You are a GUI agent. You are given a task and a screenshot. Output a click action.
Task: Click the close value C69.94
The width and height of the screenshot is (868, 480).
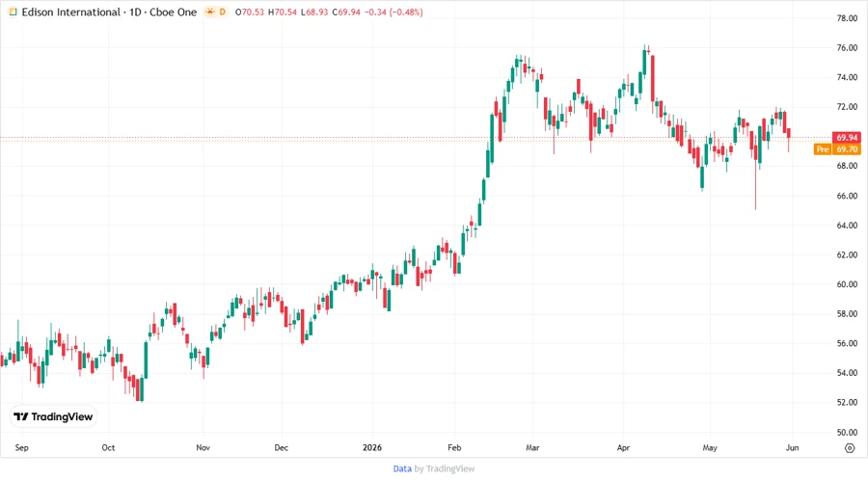point(346,12)
